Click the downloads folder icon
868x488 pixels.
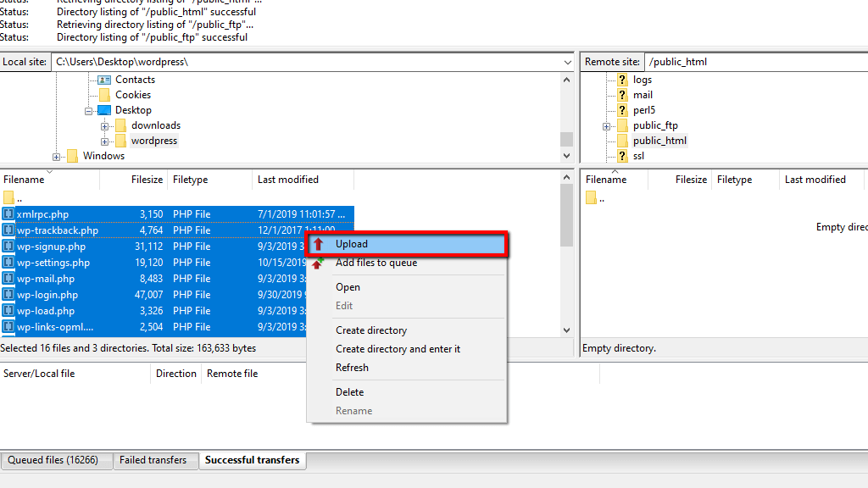click(120, 125)
